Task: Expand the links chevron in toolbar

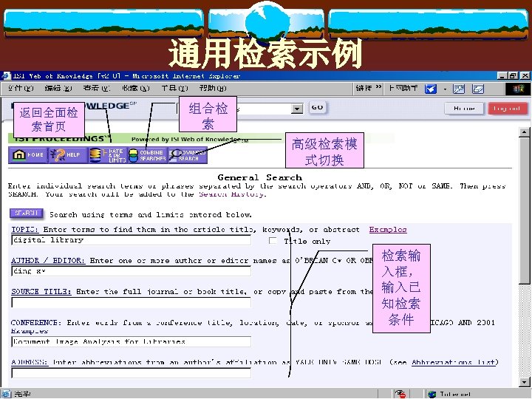Action: tap(378, 87)
